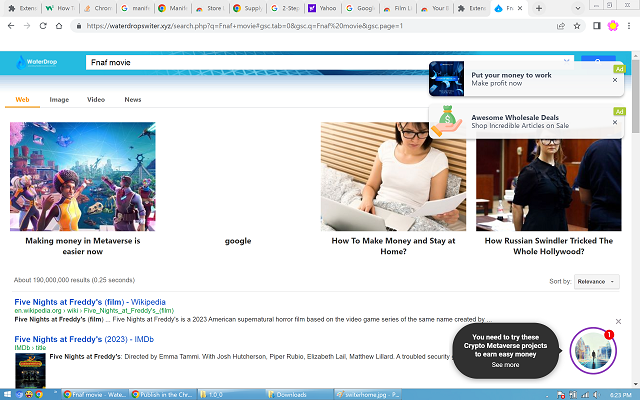Click See more in the crypto popup
640x400 pixels.
click(505, 365)
